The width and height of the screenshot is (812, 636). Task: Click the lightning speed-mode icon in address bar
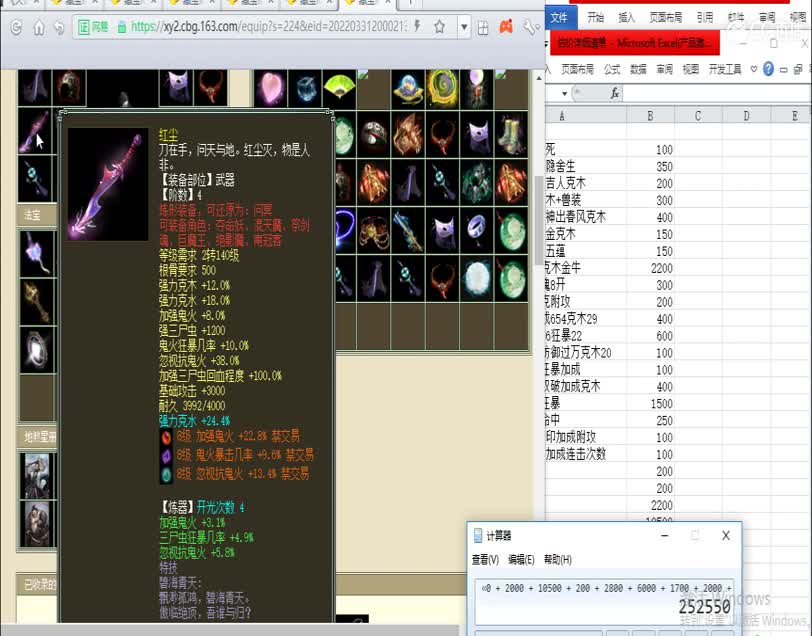tap(417, 26)
